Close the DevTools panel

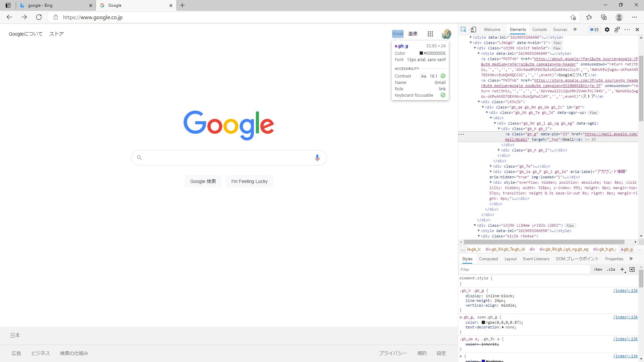coord(637,30)
